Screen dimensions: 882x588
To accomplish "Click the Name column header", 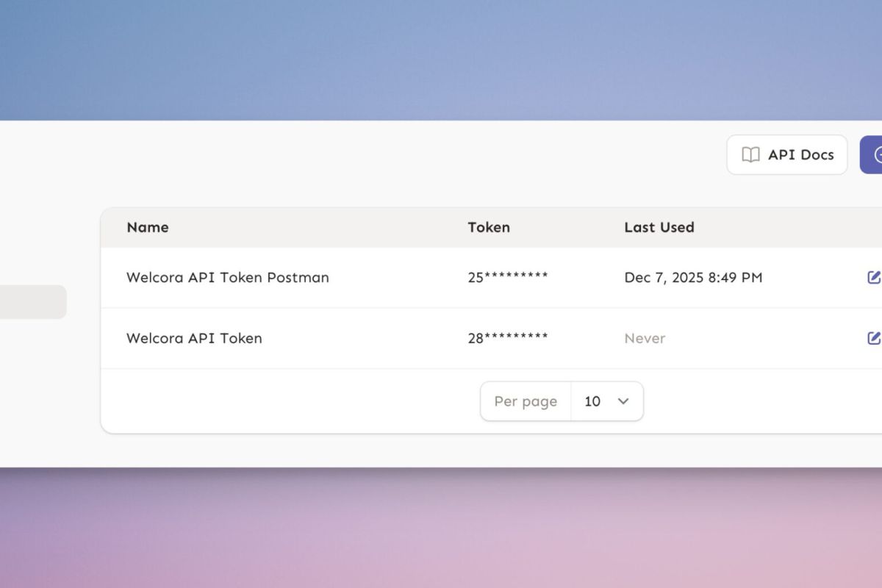I will pyautogui.click(x=148, y=227).
